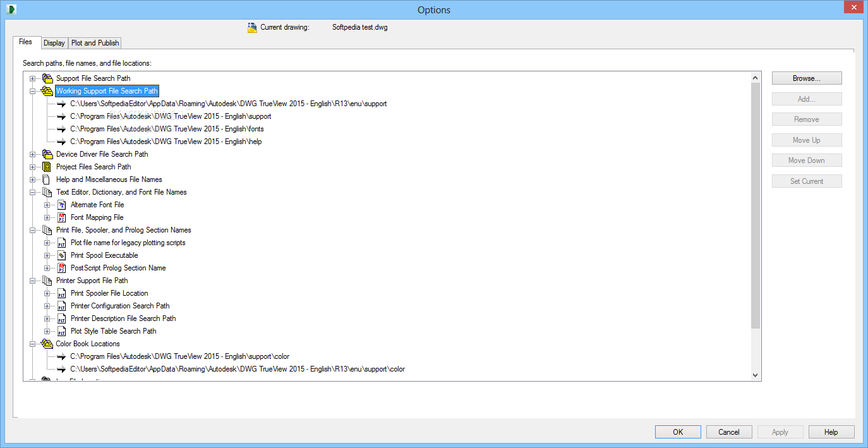The height and width of the screenshot is (448, 868).
Task: Select the Roaming support\color path entry
Action: coord(238,369)
